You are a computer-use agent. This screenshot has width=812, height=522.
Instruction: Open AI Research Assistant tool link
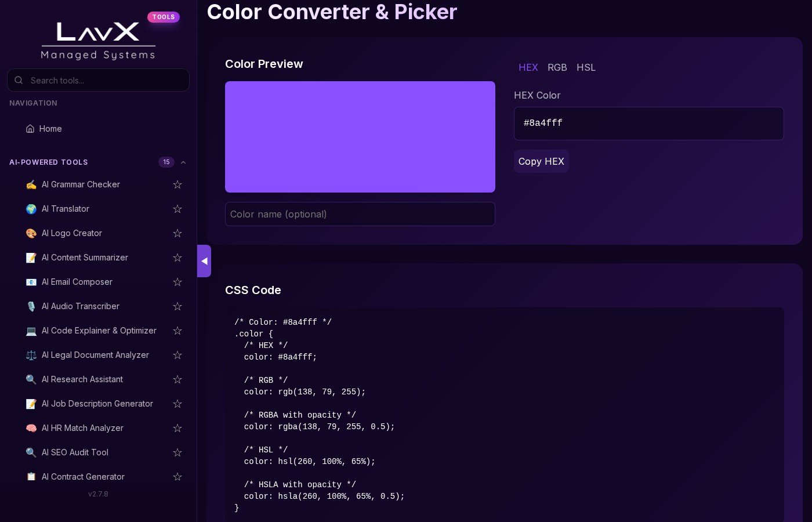point(82,379)
